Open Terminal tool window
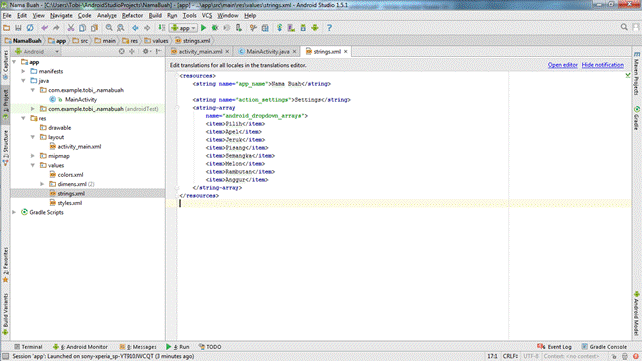 coord(28,347)
